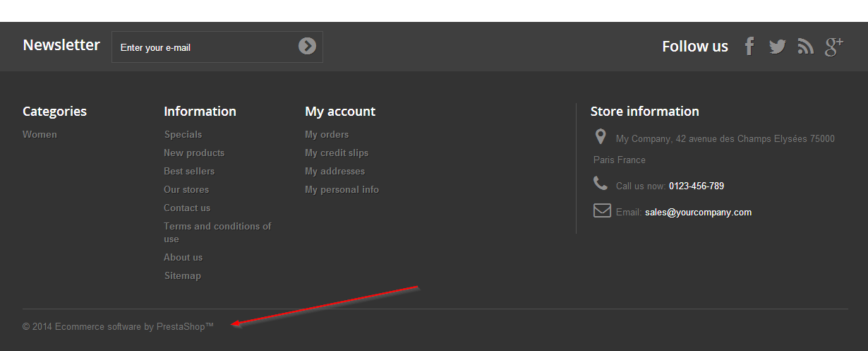Email sales@yourcompany.com link
The image size is (868, 351).
(x=698, y=212)
